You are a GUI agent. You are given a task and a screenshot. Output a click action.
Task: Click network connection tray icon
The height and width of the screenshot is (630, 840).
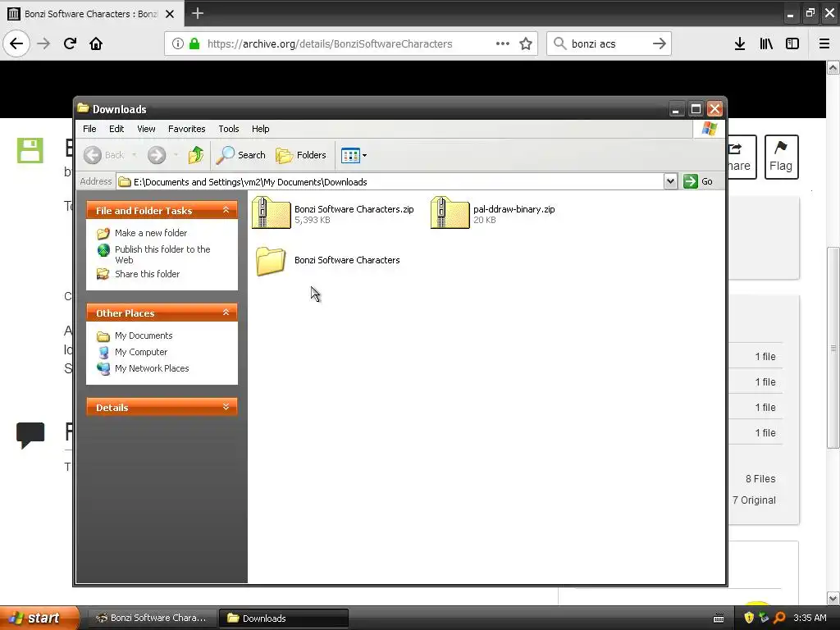click(764, 618)
